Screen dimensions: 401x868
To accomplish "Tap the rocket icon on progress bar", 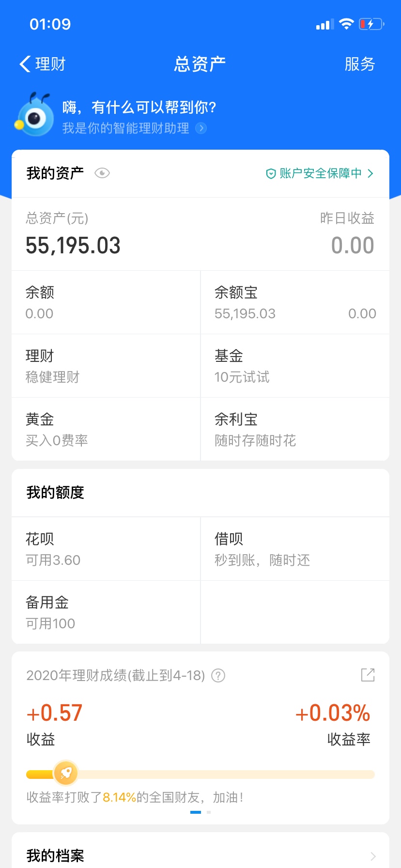I will click(66, 773).
